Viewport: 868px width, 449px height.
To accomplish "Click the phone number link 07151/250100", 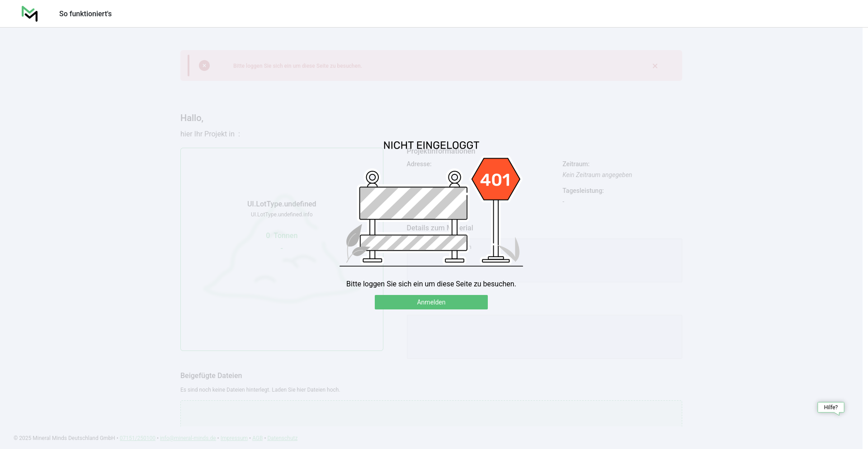I will 137,438.
